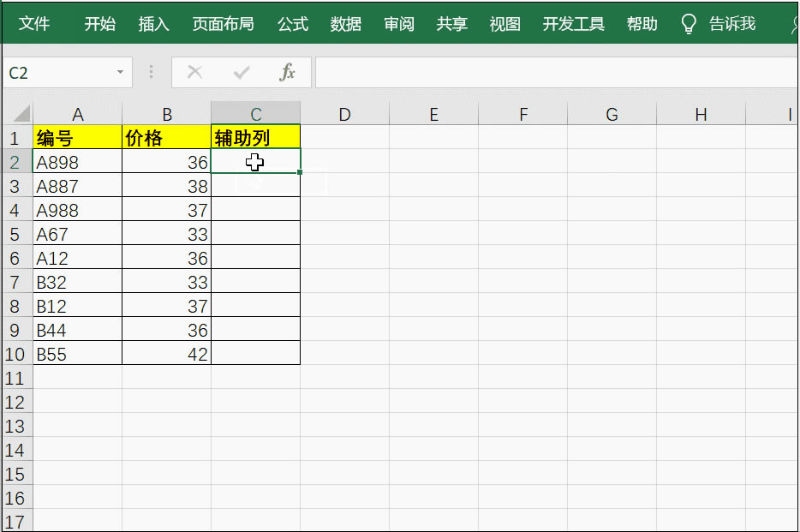This screenshot has width=800, height=532.
Task: Switch to the 数据 ribbon tab
Action: click(x=345, y=24)
